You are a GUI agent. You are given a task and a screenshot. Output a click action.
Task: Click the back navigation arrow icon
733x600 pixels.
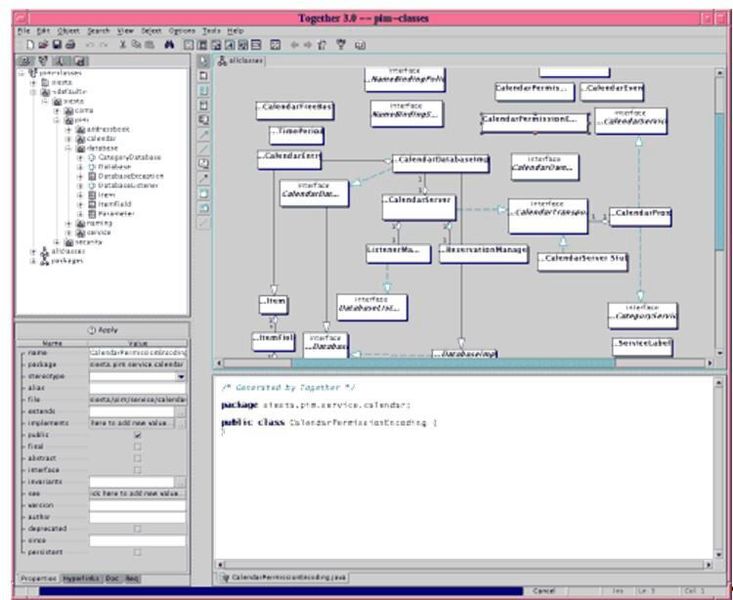click(x=295, y=45)
